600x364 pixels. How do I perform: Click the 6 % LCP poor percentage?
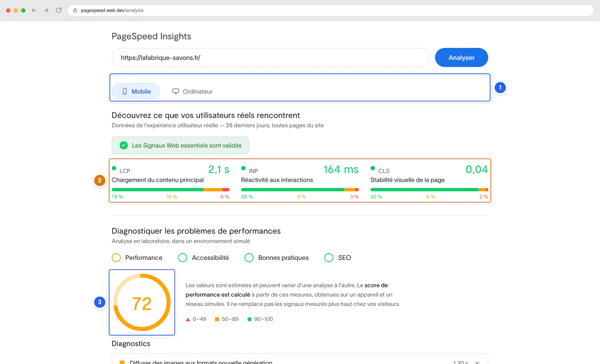click(x=225, y=197)
